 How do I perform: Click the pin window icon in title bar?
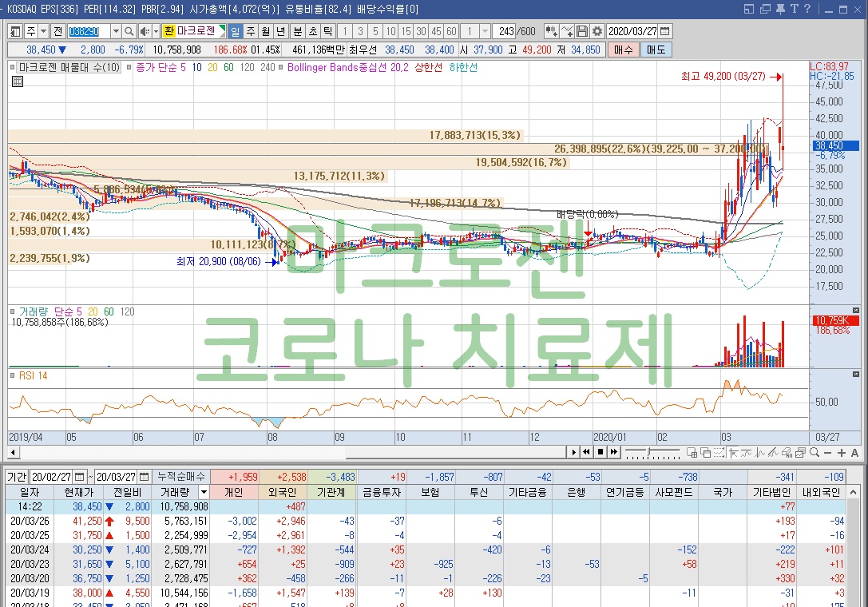tap(780, 9)
